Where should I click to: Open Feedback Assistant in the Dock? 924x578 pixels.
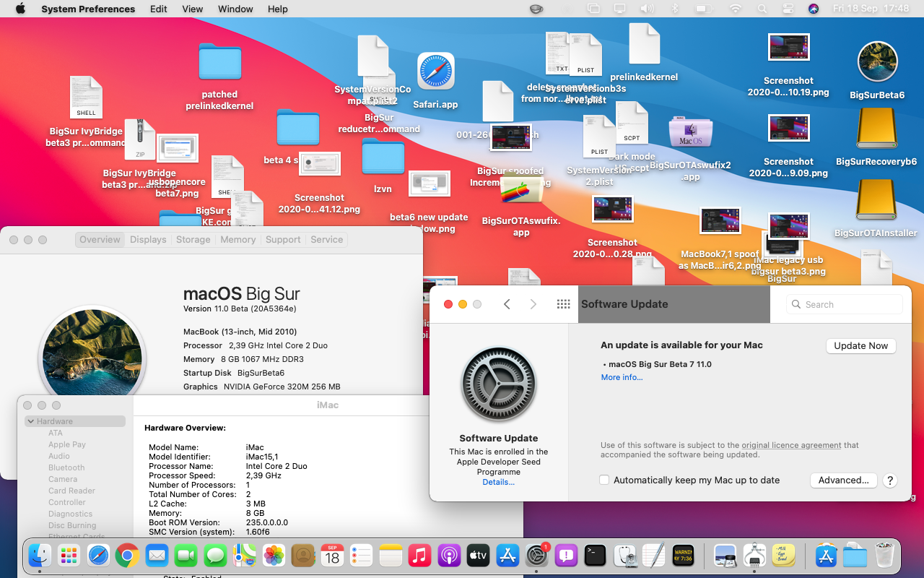pos(566,556)
